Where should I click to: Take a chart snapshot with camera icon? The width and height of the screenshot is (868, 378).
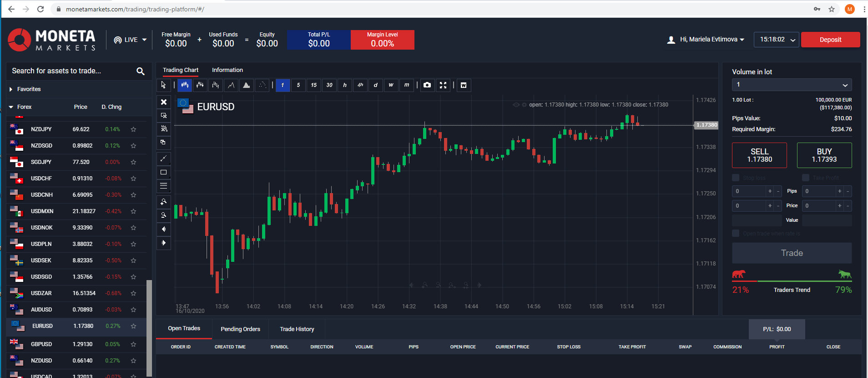click(x=427, y=85)
